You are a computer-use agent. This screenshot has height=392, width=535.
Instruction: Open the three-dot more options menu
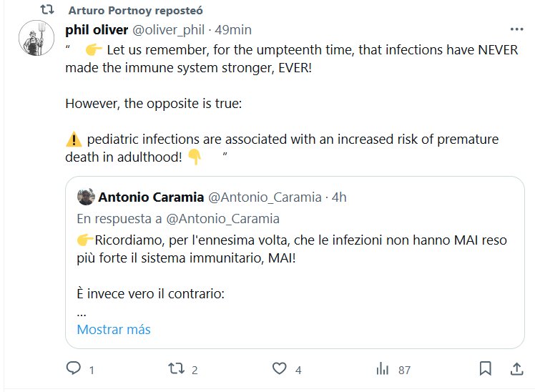pyautogui.click(x=516, y=30)
